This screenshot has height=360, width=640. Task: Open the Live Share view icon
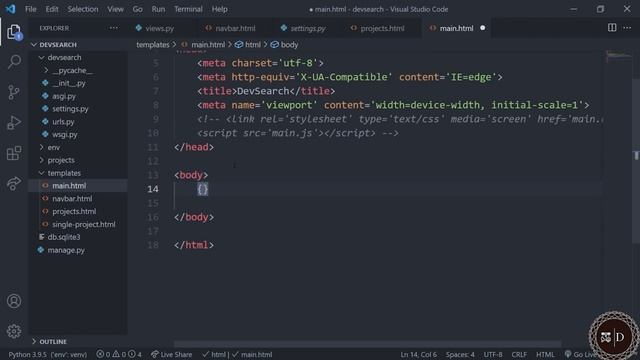tap(14, 183)
